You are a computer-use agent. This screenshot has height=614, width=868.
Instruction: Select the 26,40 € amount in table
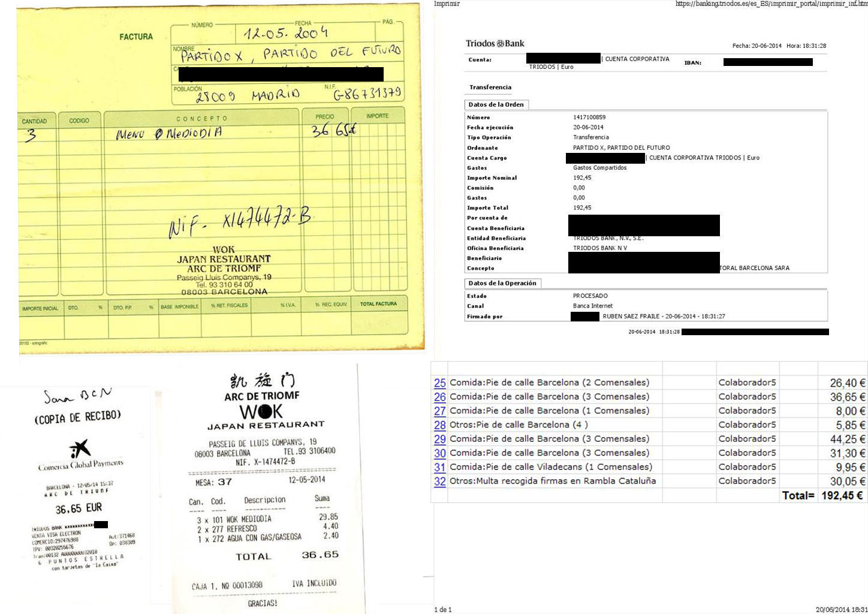pos(848,383)
